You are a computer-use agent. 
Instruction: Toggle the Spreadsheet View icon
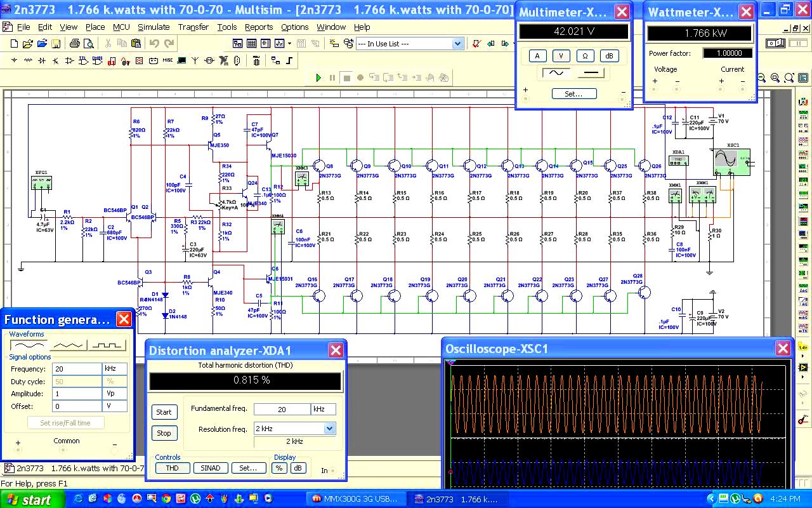[251, 44]
